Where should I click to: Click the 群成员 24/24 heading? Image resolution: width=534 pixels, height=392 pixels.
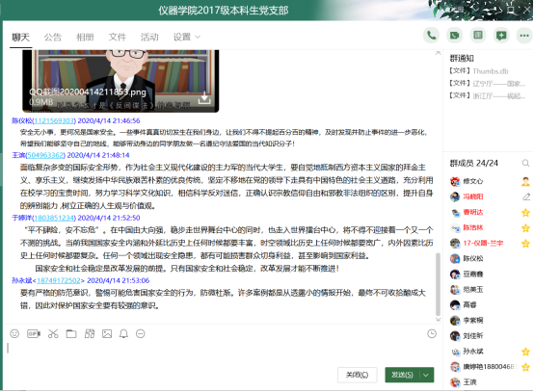point(473,164)
